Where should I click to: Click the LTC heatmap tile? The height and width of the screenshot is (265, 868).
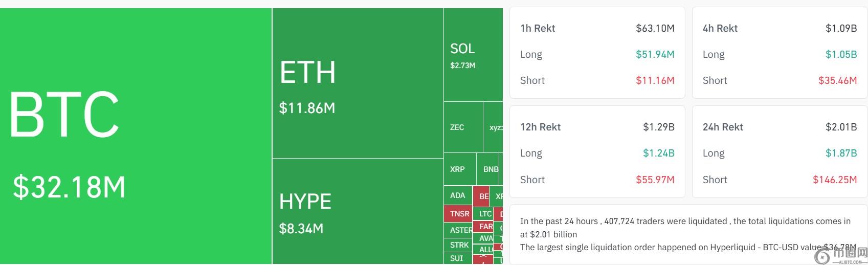coord(484,214)
